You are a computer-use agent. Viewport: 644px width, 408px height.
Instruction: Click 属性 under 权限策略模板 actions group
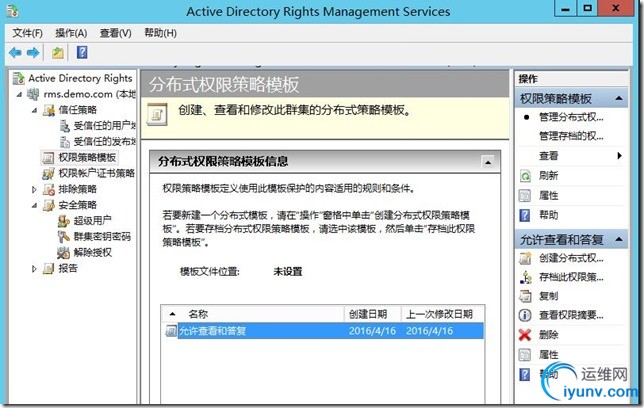pyautogui.click(x=548, y=196)
